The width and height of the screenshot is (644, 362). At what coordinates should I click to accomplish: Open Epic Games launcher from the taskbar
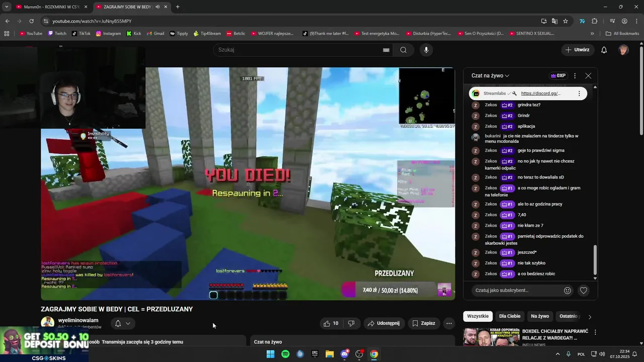pyautogui.click(x=315, y=354)
